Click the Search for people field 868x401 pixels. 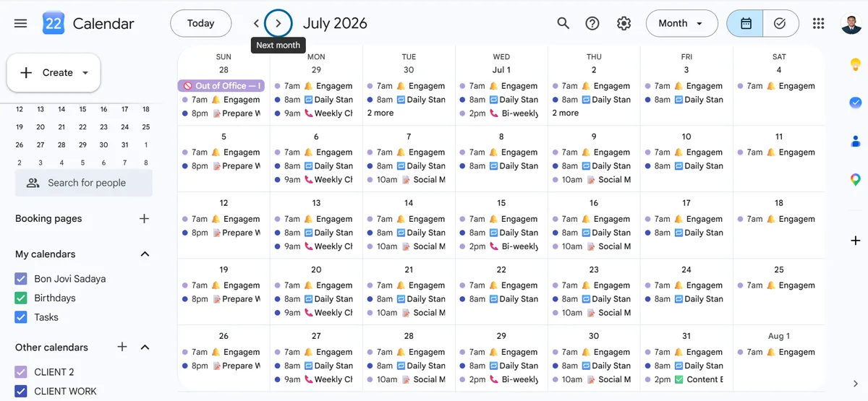click(x=84, y=183)
